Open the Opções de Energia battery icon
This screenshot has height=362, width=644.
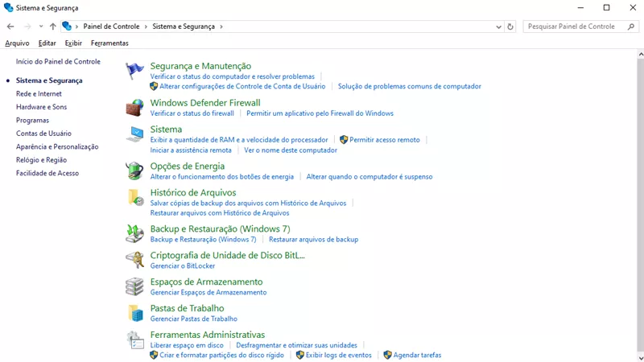(x=134, y=171)
